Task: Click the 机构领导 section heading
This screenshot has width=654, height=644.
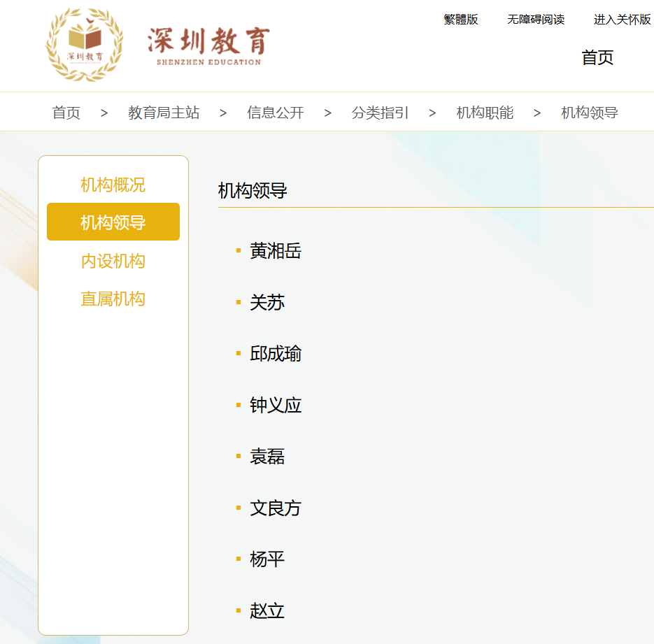Action: 253,190
